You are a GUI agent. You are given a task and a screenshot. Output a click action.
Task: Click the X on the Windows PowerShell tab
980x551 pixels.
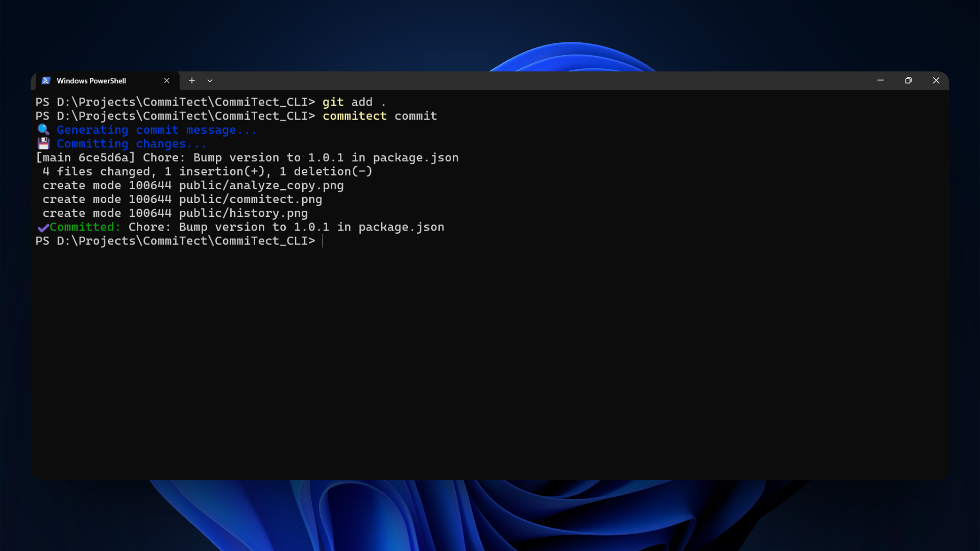166,80
